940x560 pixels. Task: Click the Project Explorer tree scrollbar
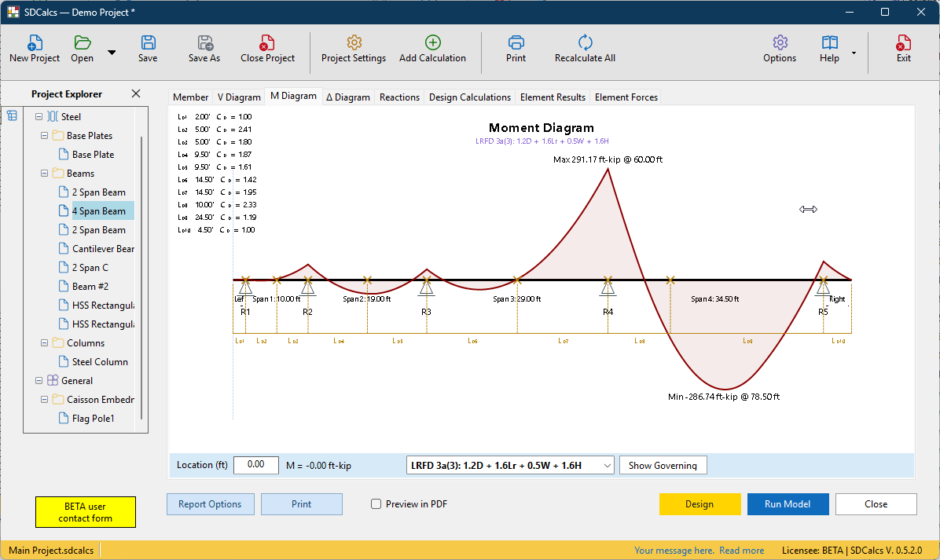pyautogui.click(x=142, y=279)
